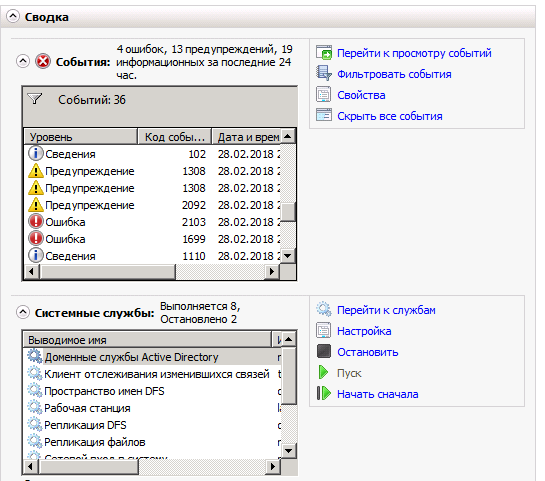This screenshot has width=545, height=481.
Task: Click gear icon of Доменные службы Active Directory
Action: (x=35, y=357)
